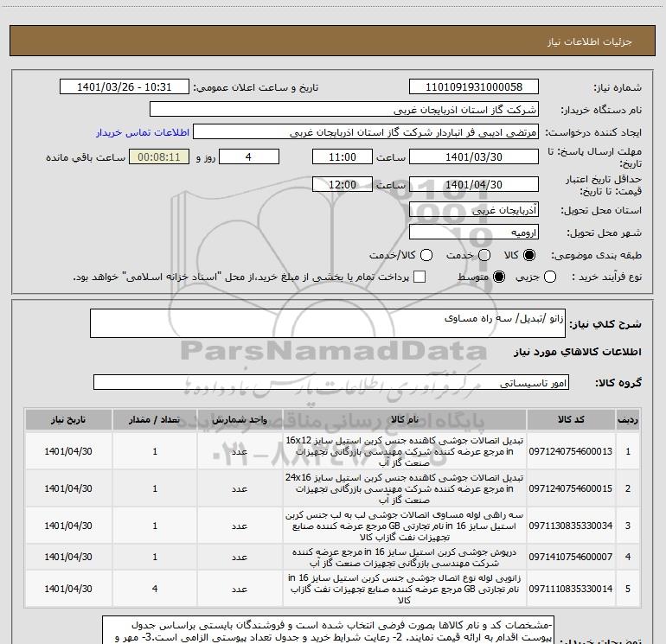
Task: Click the تاریخ نیاز column header
Action: (68, 420)
